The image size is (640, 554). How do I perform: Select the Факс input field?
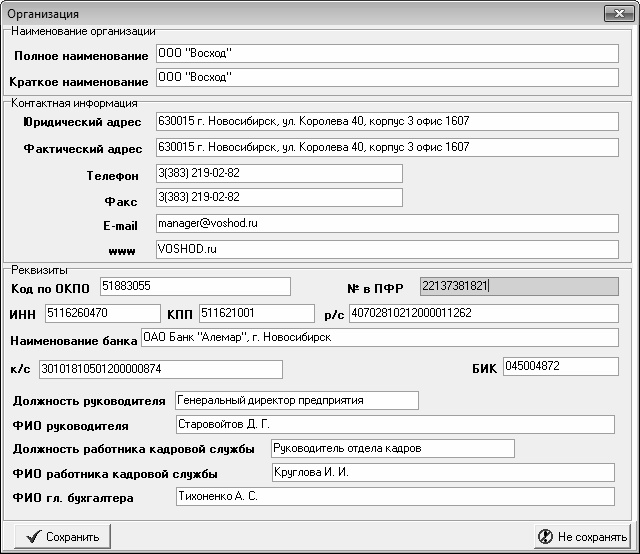pyautogui.click(x=278, y=198)
